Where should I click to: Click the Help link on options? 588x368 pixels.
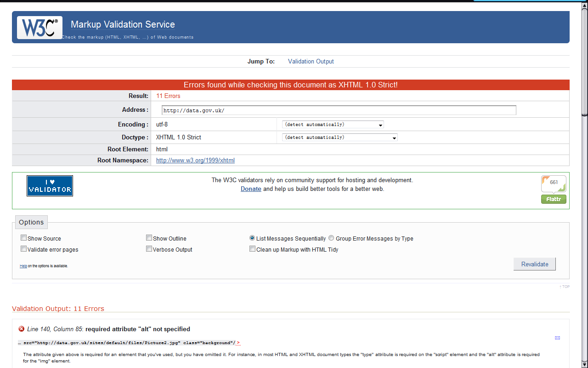[x=23, y=266]
